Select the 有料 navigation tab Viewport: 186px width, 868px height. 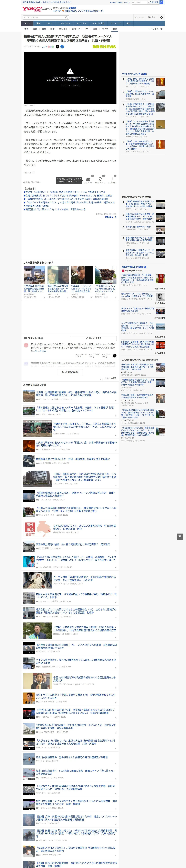pyautogui.click(x=129, y=24)
